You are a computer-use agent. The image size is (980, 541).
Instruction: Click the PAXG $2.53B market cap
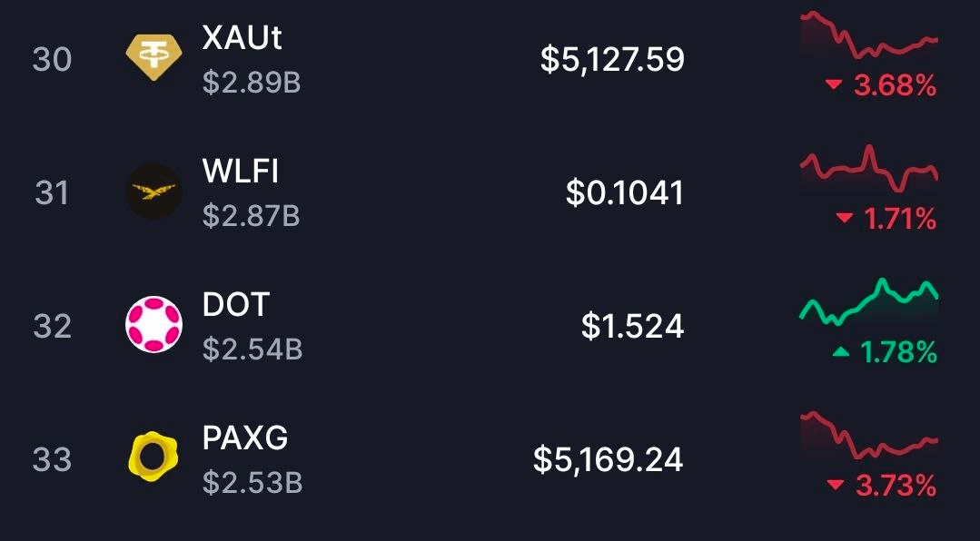pyautogui.click(x=252, y=482)
